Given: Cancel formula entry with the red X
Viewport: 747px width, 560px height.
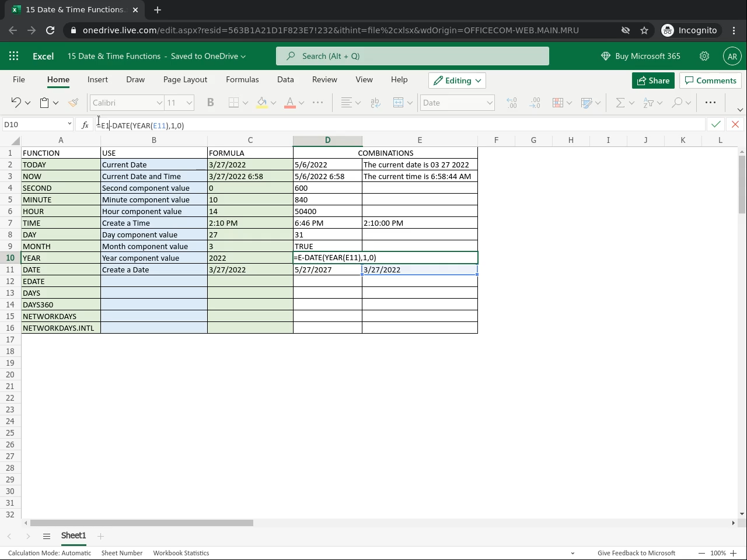Looking at the screenshot, I should 735,124.
